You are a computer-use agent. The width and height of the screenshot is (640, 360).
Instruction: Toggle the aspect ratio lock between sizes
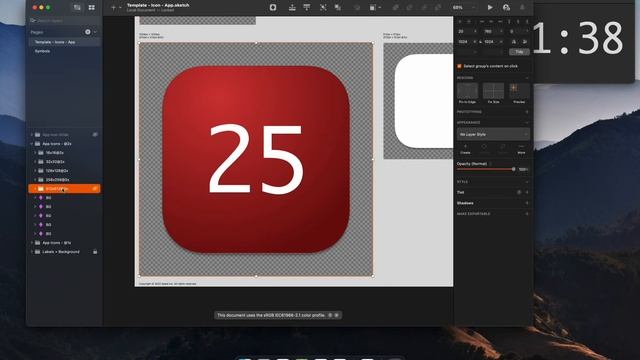pos(480,42)
